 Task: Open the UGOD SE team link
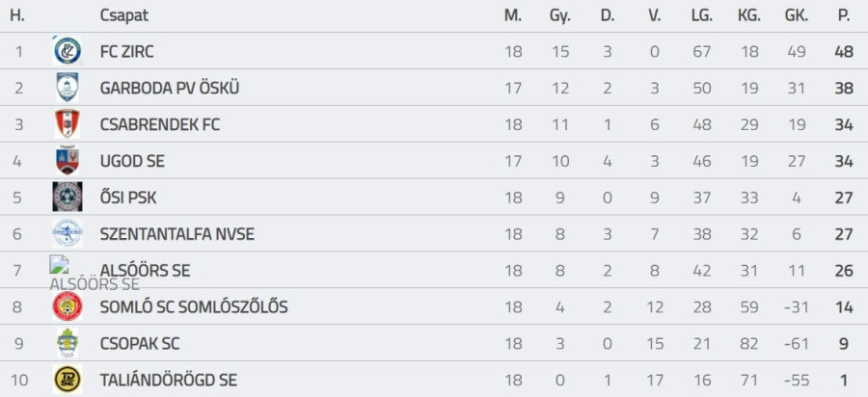coord(132,162)
